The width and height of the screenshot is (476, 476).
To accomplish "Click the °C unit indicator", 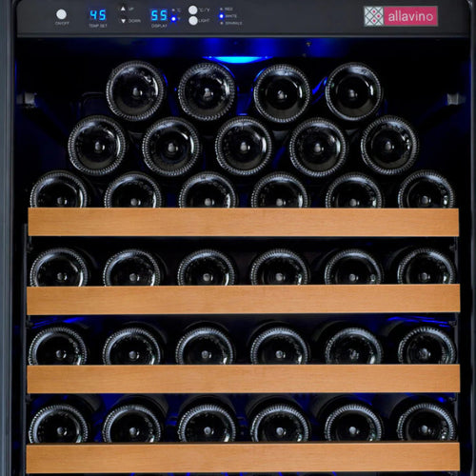I will point(173,10).
